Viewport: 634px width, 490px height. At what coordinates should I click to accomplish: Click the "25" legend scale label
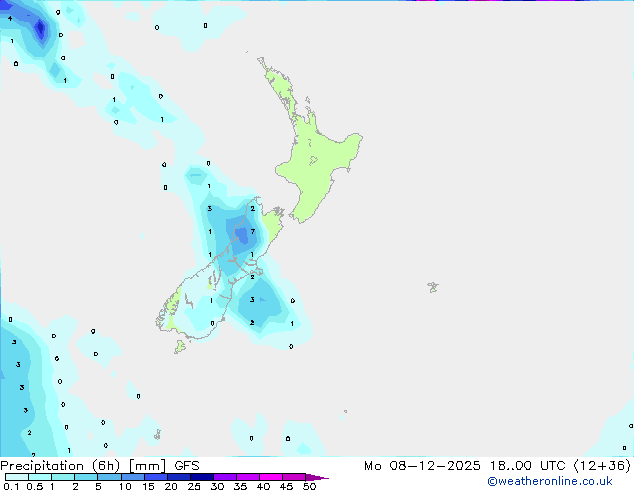tap(194, 486)
